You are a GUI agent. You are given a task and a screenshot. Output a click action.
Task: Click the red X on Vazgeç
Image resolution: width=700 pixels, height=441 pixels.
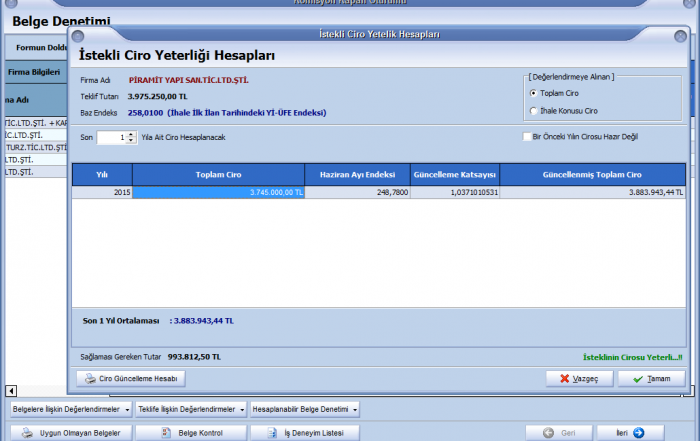[x=565, y=379]
